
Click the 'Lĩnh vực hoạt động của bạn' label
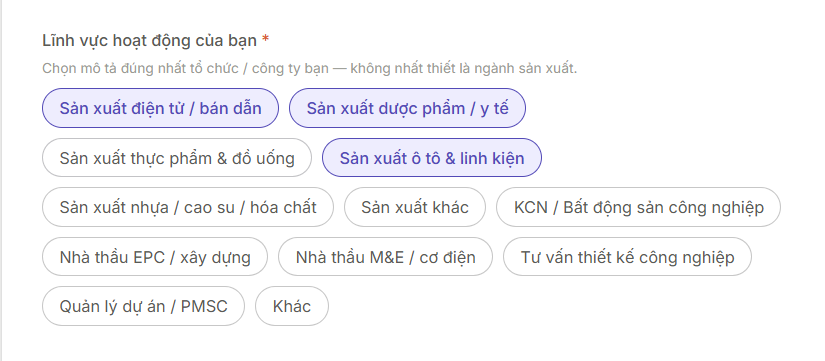coord(149,40)
